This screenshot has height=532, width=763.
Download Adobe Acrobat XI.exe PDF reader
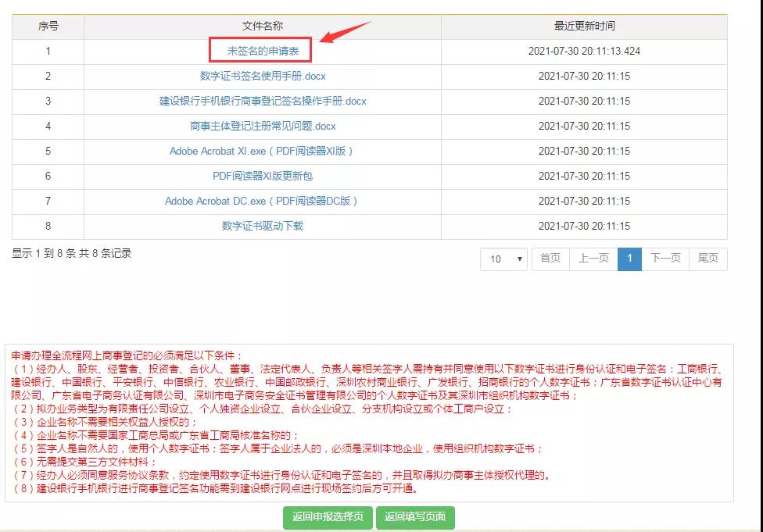pos(263,151)
